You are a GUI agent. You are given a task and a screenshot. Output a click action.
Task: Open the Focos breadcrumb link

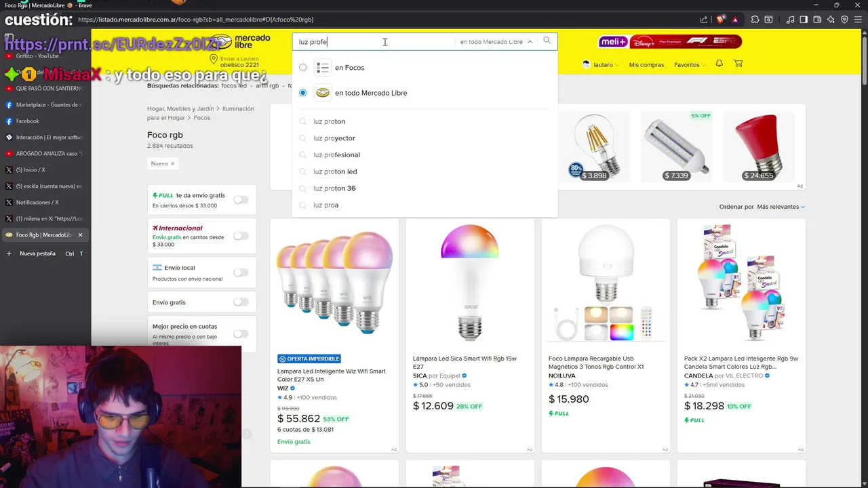tap(202, 118)
